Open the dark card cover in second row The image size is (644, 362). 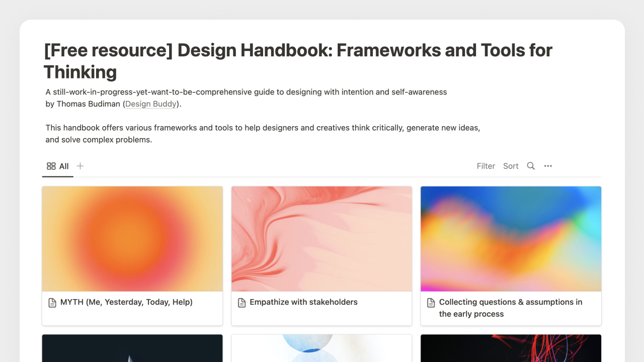click(132, 348)
